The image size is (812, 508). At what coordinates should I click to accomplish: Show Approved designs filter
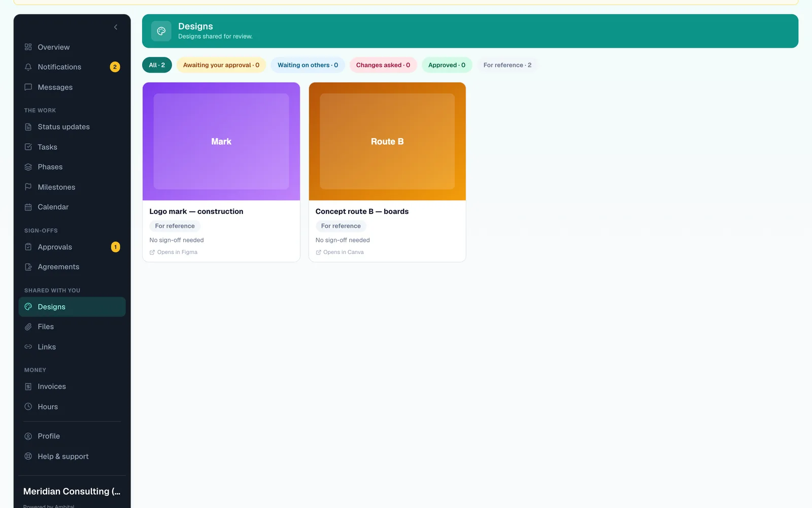pyautogui.click(x=447, y=65)
